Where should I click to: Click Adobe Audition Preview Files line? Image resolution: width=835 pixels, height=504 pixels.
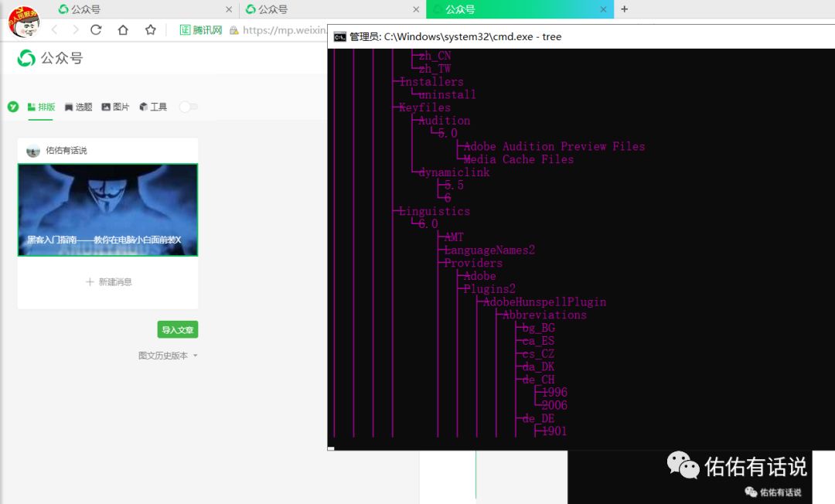[554, 146]
